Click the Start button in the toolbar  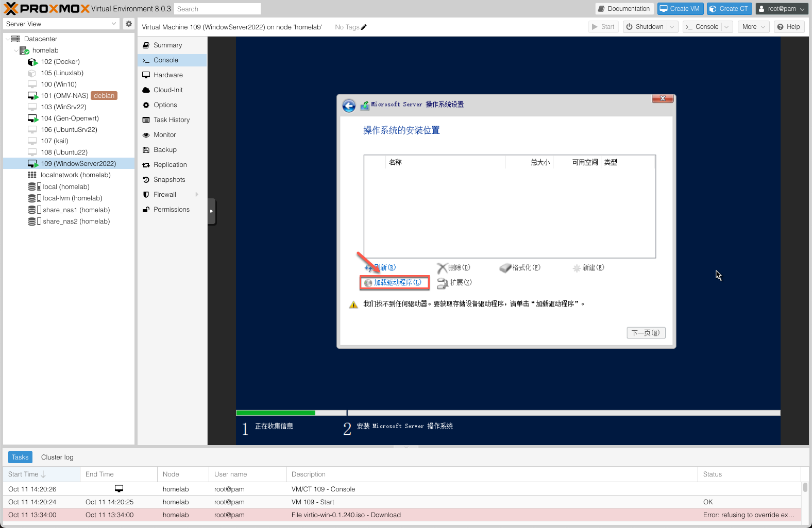[603, 27]
